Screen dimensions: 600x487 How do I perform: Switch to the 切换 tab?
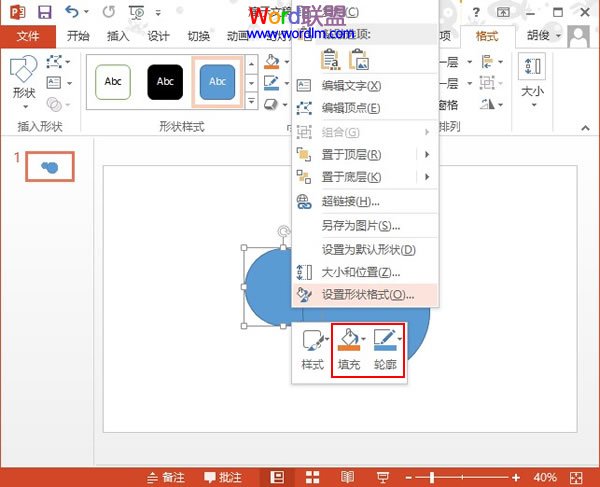[x=199, y=36]
